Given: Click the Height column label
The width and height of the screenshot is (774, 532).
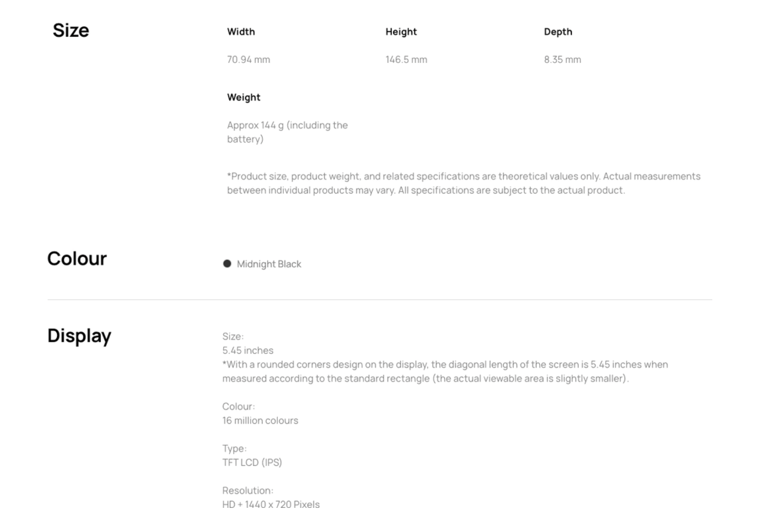Looking at the screenshot, I should point(401,32).
